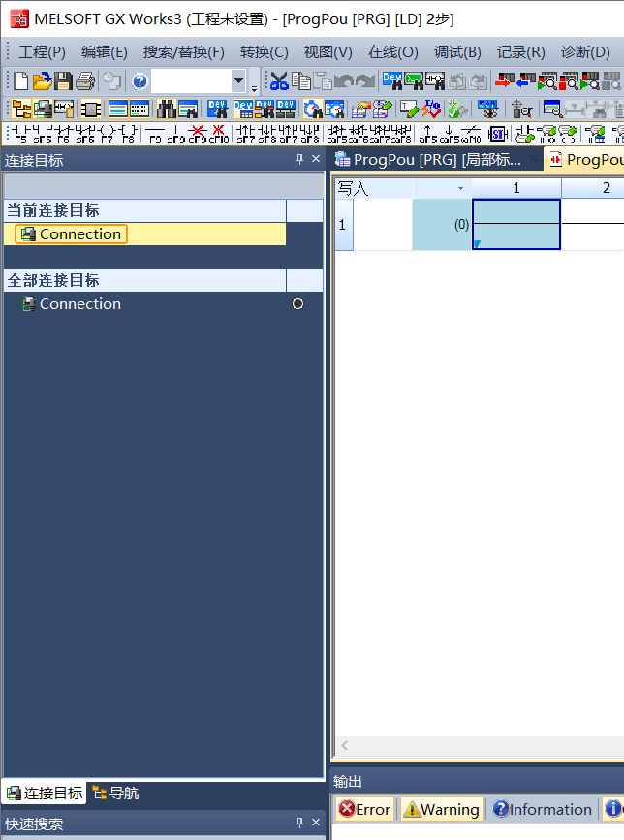Image resolution: width=624 pixels, height=840 pixels.
Task: Pin the 快速搜索 panel
Action: click(x=300, y=823)
